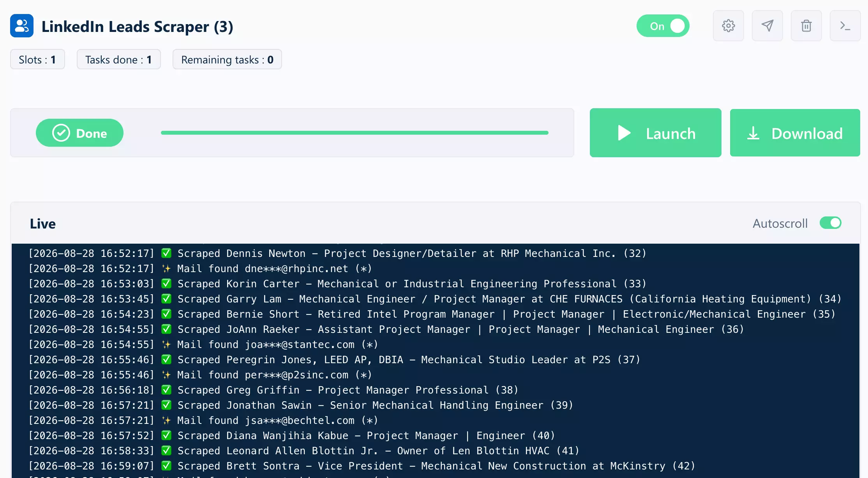Click the Scraped Brett Sontra log line
The width and height of the screenshot is (868, 478).
362,466
